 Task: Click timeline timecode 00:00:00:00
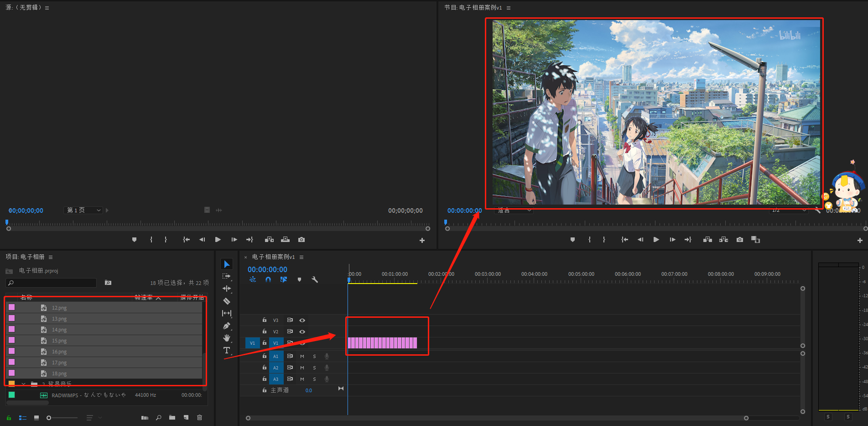click(267, 269)
